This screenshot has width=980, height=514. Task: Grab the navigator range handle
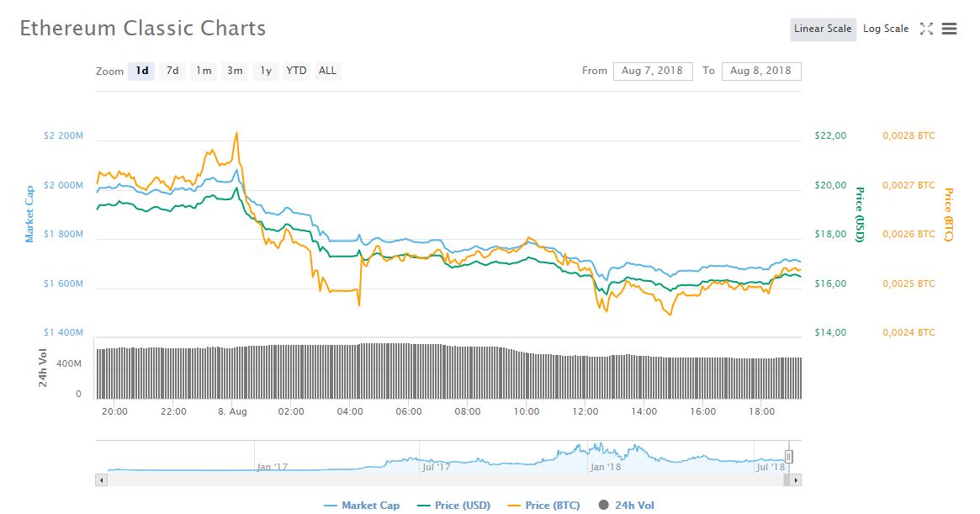point(789,457)
